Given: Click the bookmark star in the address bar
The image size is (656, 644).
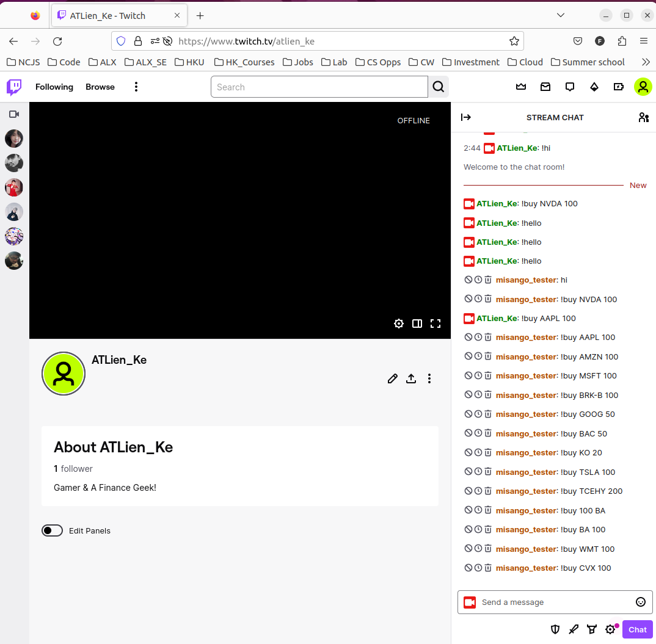Looking at the screenshot, I should [514, 41].
